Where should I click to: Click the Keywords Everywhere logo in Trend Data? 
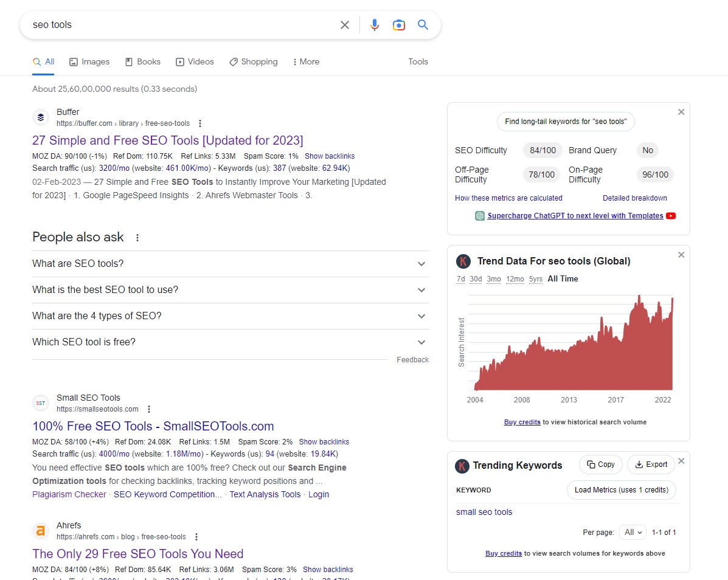463,261
